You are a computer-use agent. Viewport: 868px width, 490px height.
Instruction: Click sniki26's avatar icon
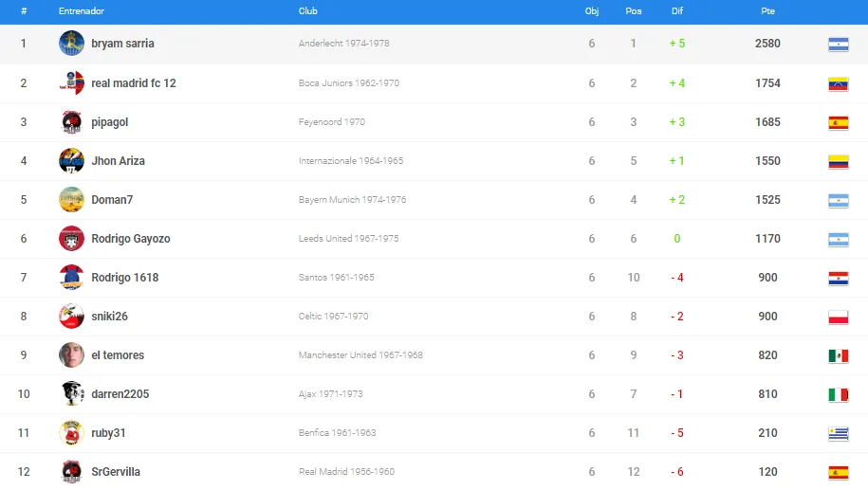tap(71, 317)
